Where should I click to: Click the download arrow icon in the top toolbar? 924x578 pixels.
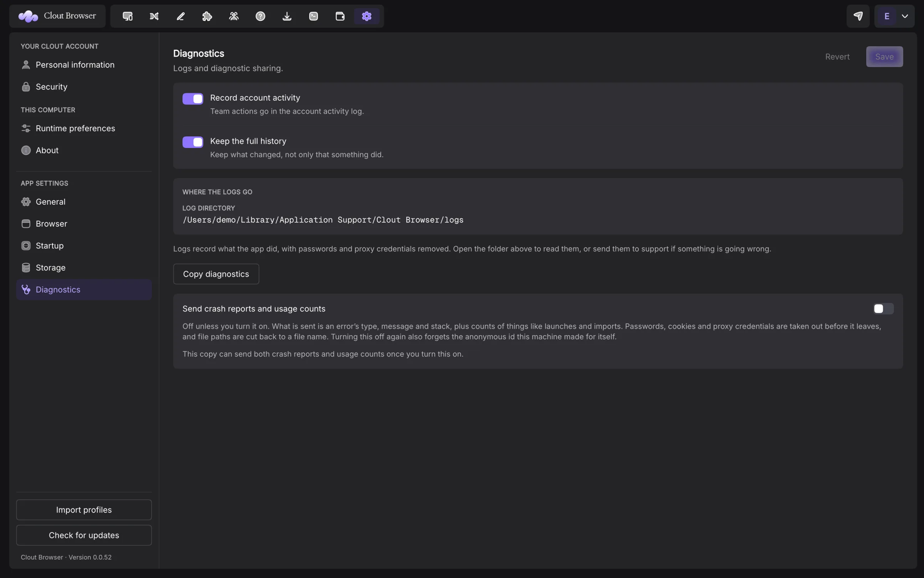(x=287, y=16)
